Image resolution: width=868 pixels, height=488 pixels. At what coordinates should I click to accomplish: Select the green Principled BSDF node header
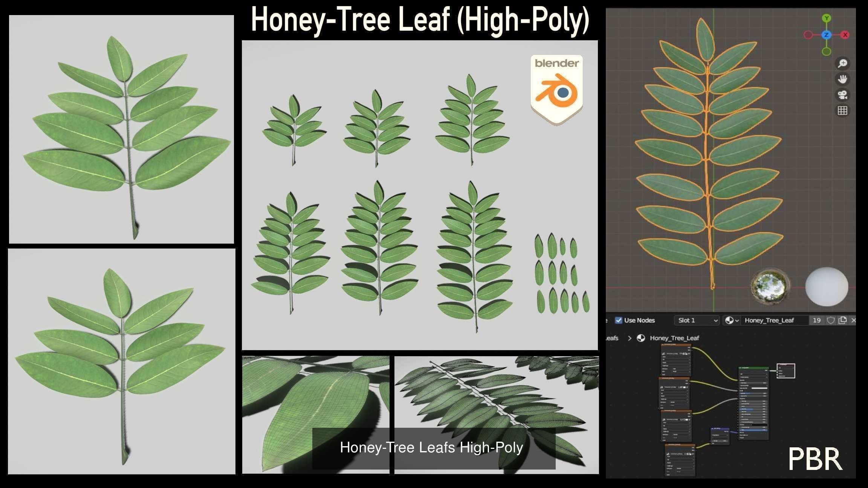pyautogui.click(x=753, y=368)
